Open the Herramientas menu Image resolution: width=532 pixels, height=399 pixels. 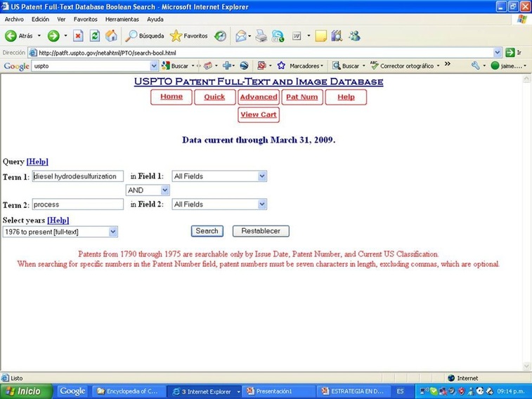click(x=122, y=20)
